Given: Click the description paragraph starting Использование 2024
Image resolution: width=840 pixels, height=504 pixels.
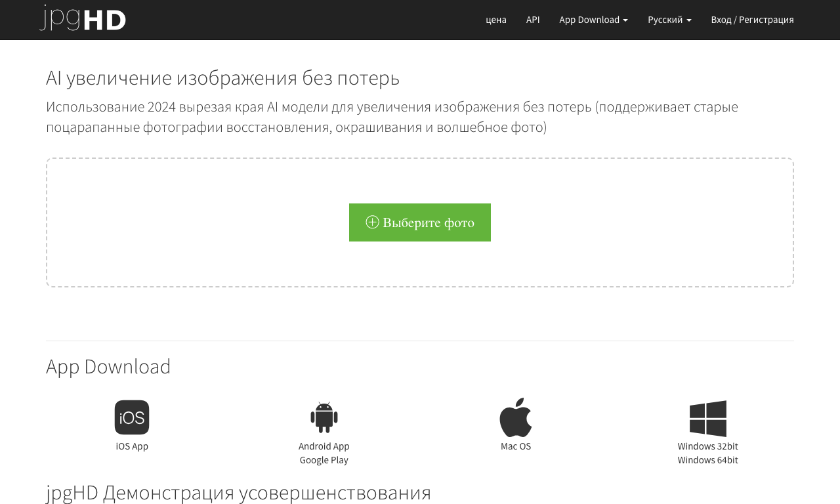Looking at the screenshot, I should 392,117.
